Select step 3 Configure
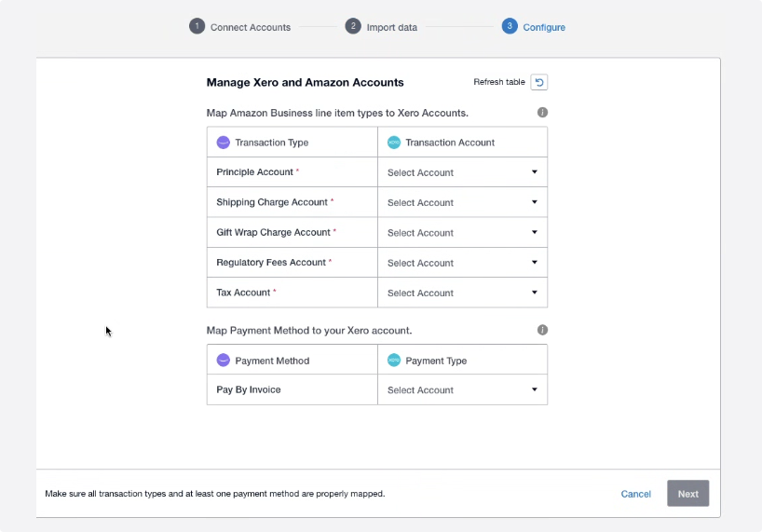This screenshot has height=532, width=762. click(534, 27)
